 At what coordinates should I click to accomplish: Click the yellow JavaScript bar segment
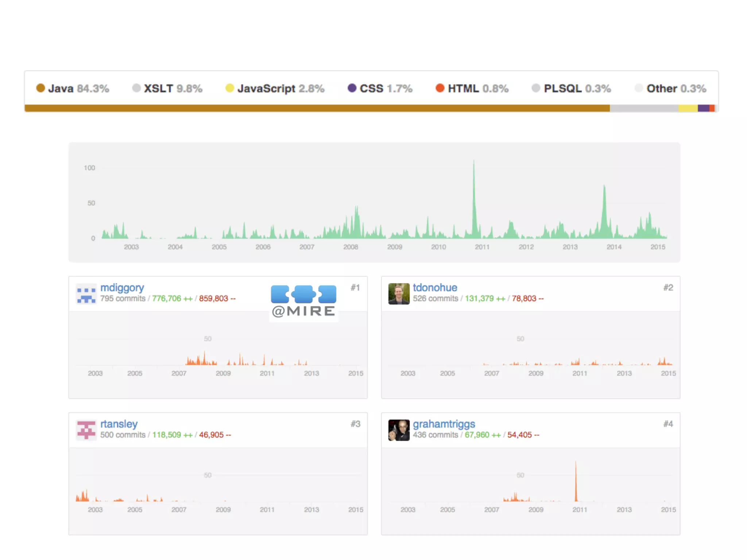coord(688,108)
